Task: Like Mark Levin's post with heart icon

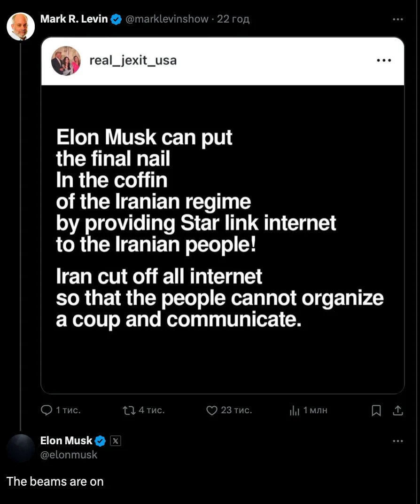Action: tap(212, 410)
